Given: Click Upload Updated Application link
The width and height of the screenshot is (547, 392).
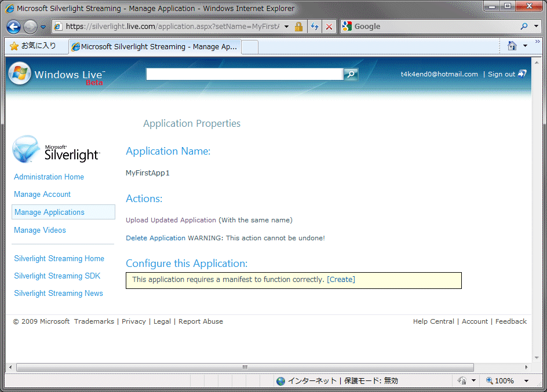Looking at the screenshot, I should [x=170, y=220].
